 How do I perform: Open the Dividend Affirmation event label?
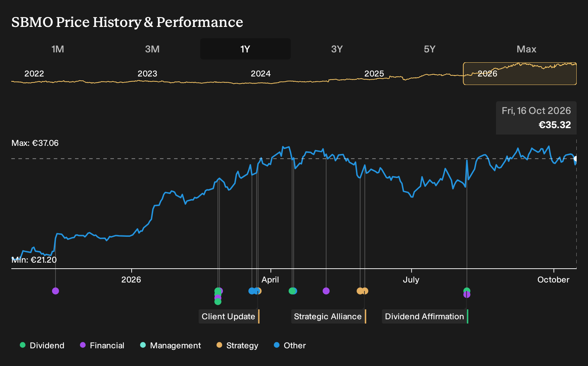click(x=425, y=316)
